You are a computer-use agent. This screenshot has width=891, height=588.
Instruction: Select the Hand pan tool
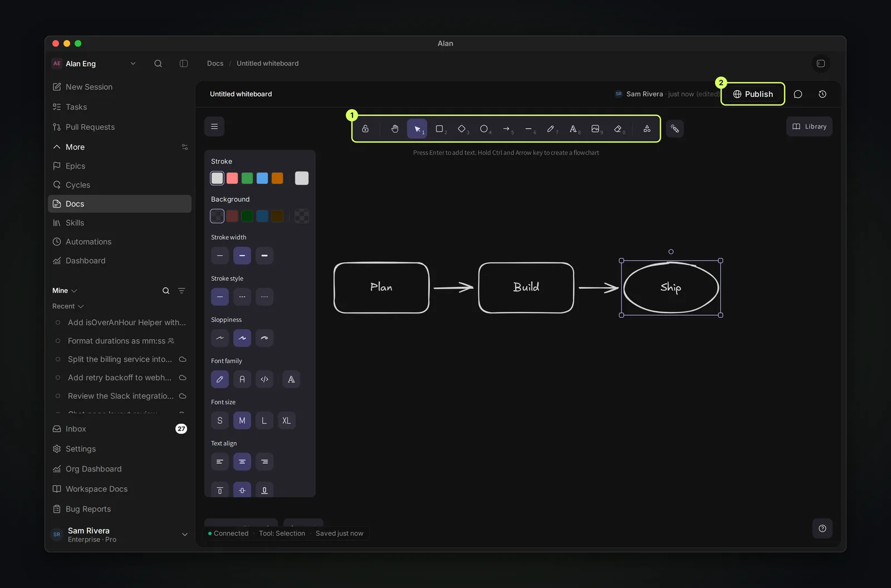395,129
